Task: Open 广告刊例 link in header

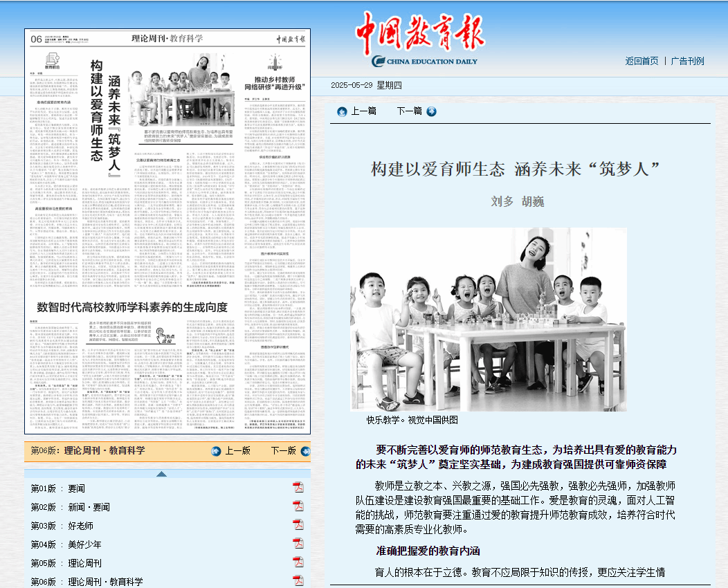Action: tap(687, 61)
